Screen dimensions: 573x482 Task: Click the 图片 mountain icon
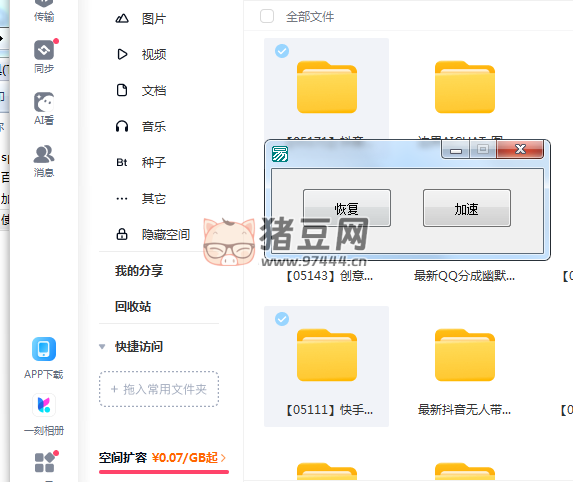point(122,19)
